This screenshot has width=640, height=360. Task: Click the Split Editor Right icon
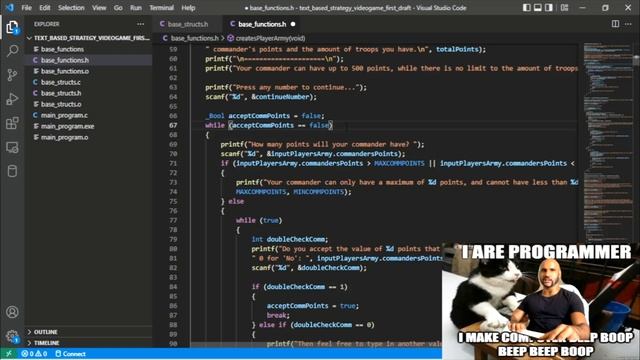pyautogui.click(x=615, y=24)
